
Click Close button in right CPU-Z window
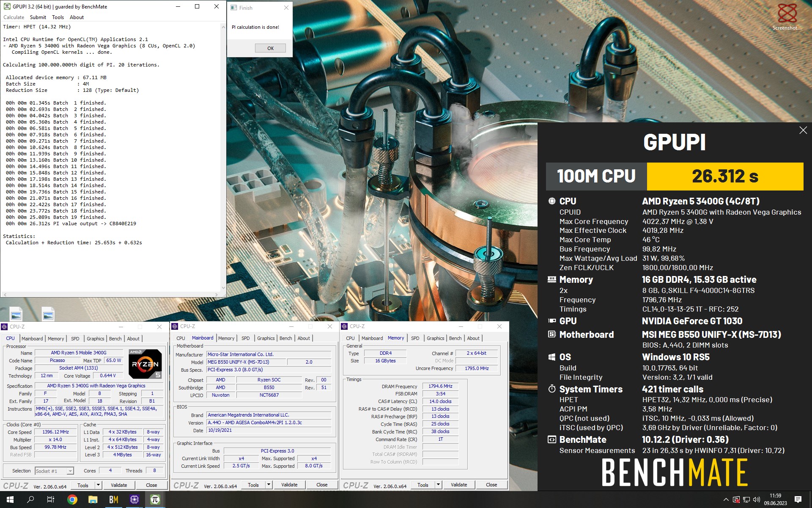click(x=491, y=485)
